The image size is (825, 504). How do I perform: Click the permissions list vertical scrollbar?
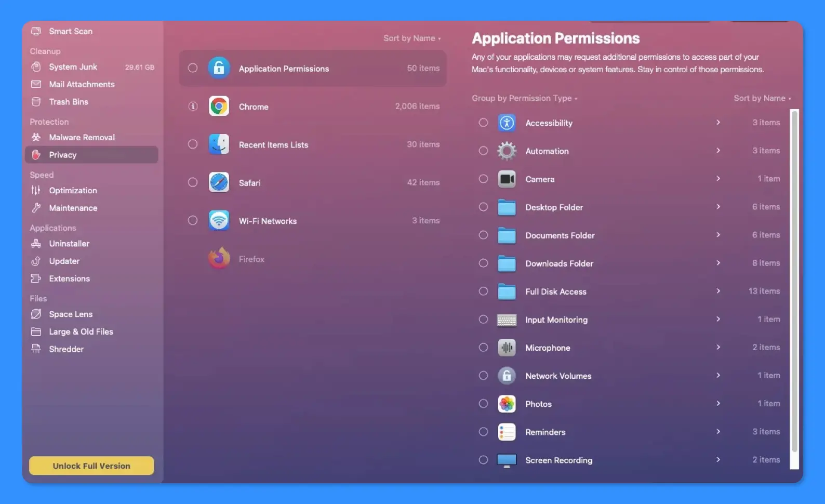[794, 281]
